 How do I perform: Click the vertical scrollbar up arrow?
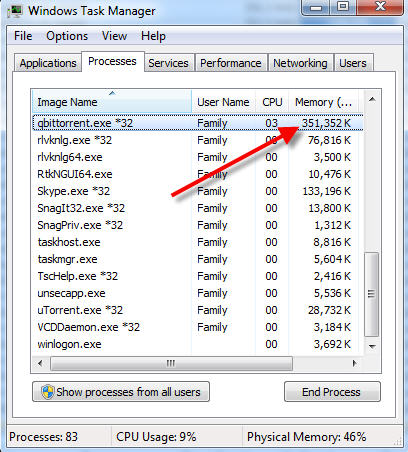pos(372,99)
